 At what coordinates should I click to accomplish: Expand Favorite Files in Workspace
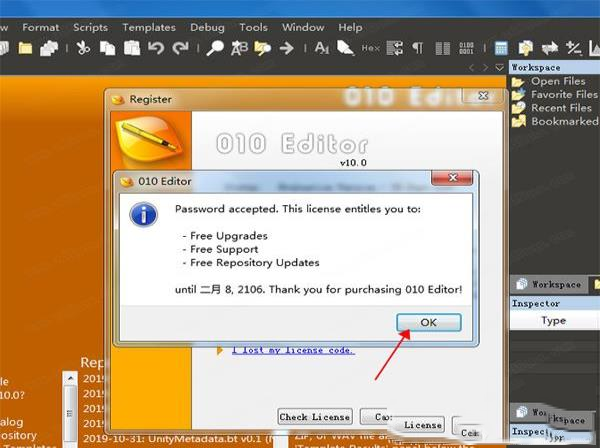(x=555, y=94)
